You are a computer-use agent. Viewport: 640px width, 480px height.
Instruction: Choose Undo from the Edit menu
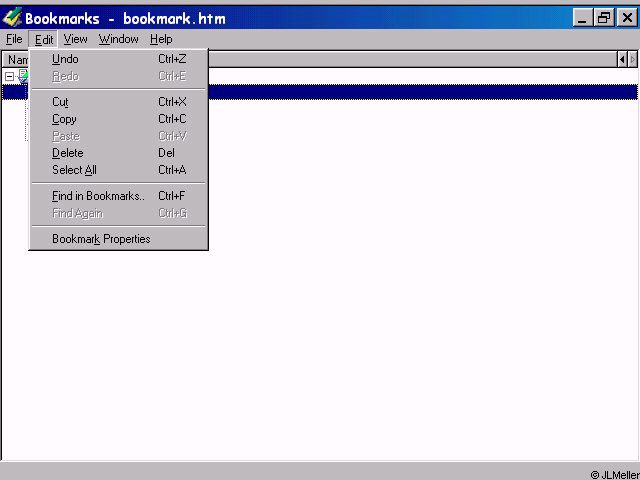tap(119, 59)
